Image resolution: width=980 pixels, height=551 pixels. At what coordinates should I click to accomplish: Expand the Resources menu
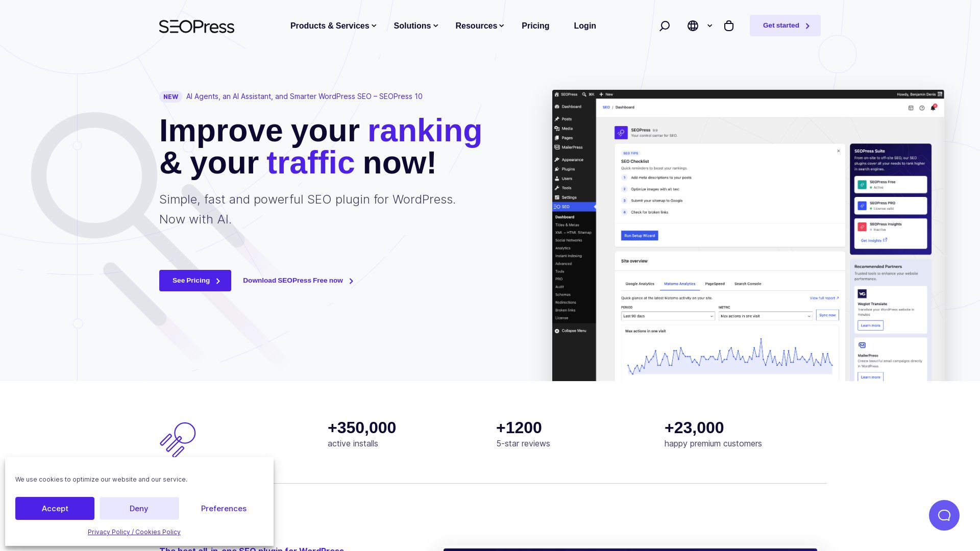coord(480,26)
